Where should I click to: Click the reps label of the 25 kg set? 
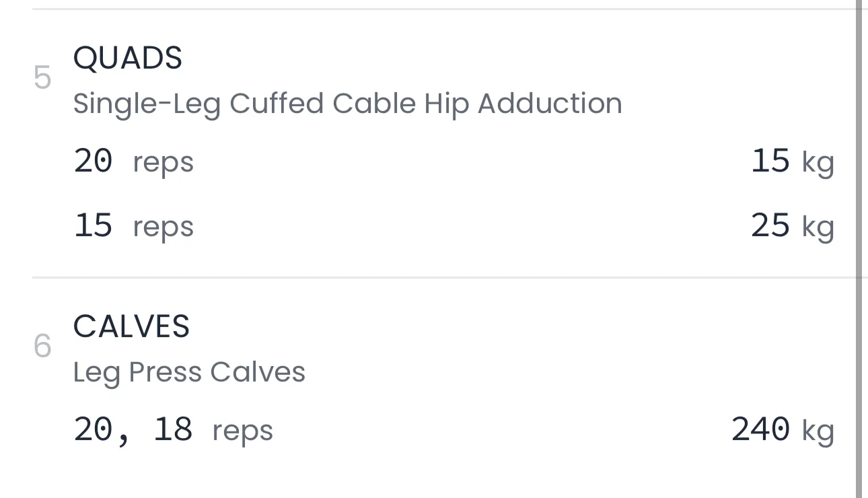point(164,227)
